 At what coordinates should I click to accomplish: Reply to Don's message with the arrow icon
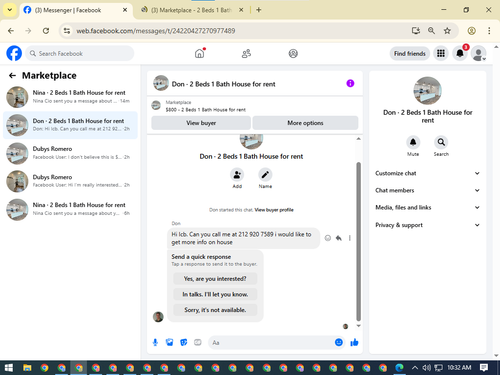pos(339,238)
